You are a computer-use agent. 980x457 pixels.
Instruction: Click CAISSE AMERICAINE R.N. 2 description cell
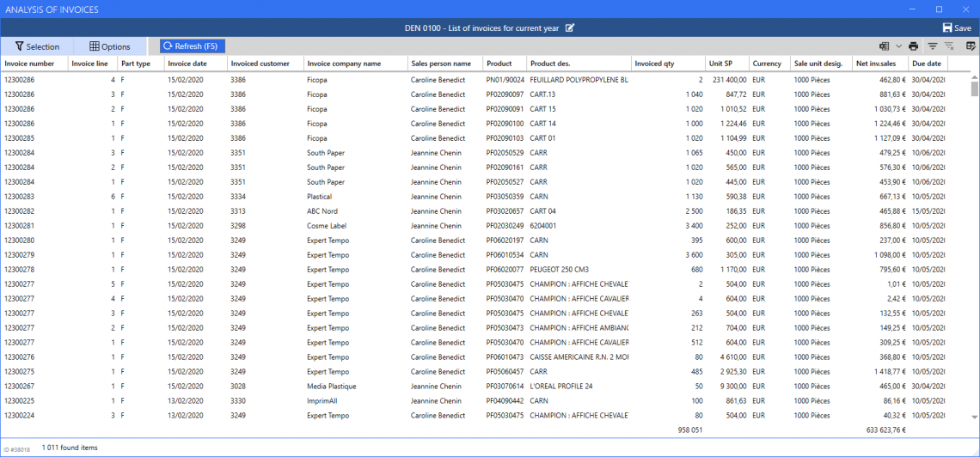579,356
